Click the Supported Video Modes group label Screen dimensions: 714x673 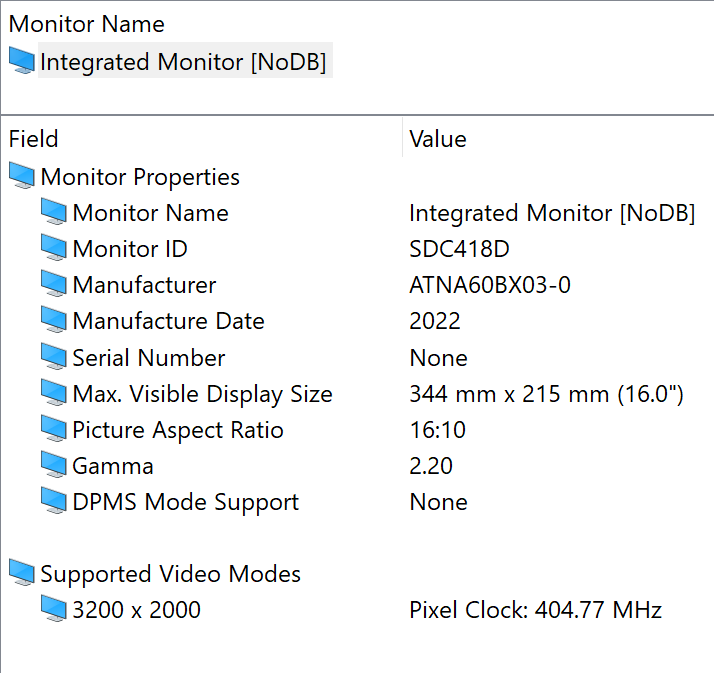coord(170,574)
